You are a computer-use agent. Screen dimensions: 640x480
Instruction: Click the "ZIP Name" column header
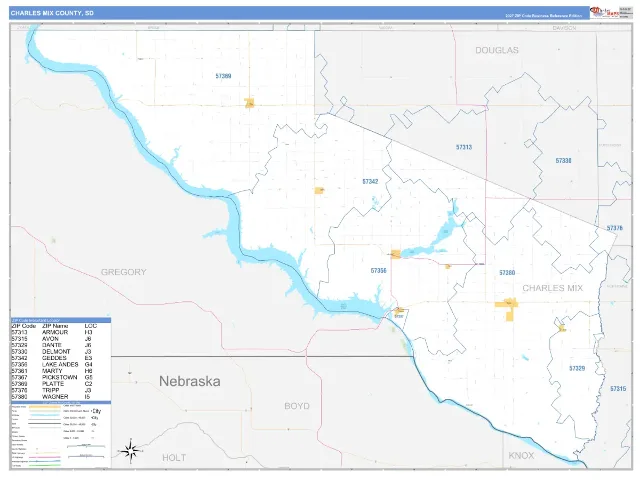[55, 326]
